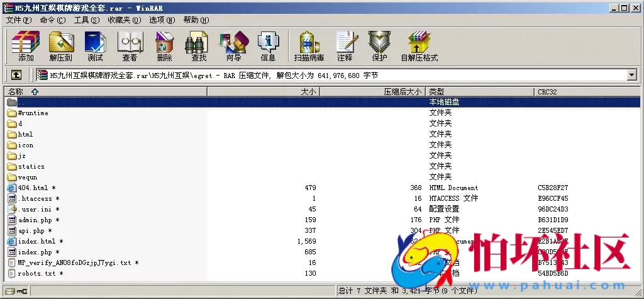
Task: Sort by 名称 column header
Action: click(106, 92)
